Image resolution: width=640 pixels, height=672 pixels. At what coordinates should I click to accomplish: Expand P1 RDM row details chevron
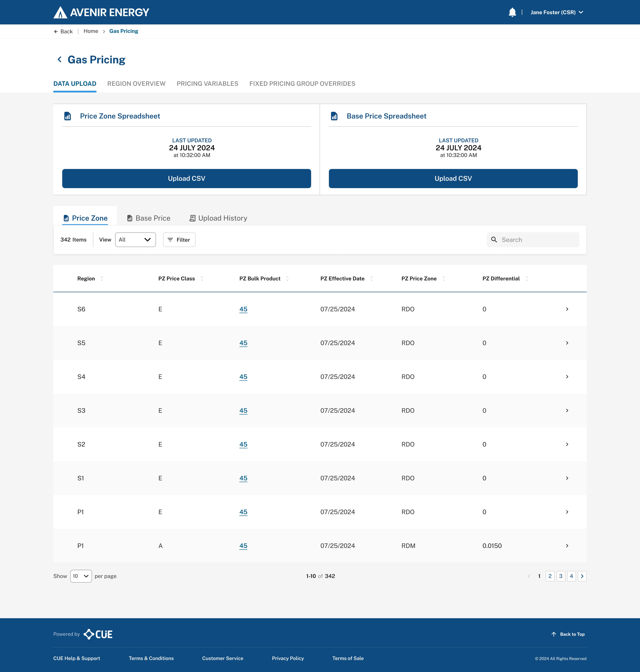[x=567, y=546]
